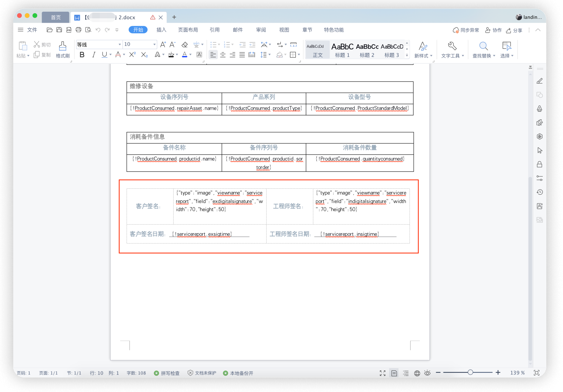The width and height of the screenshot is (563, 392).
Task: Expand the styles gallery list
Action: click(407, 55)
